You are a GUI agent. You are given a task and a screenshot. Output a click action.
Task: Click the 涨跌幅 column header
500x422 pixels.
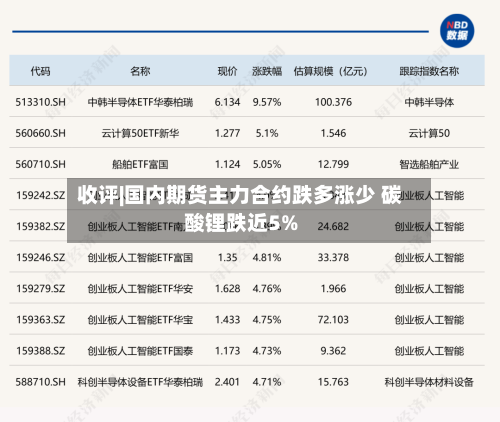coord(267,71)
